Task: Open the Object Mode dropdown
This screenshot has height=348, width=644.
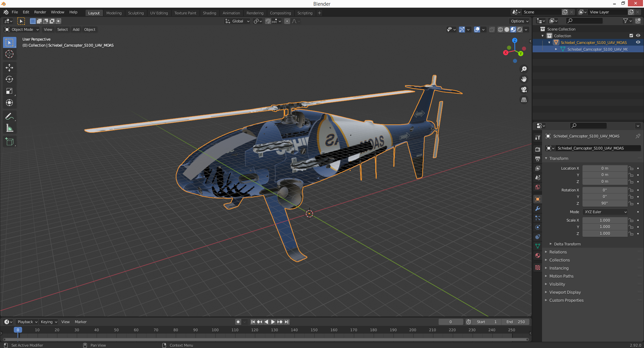Action: click(22, 30)
